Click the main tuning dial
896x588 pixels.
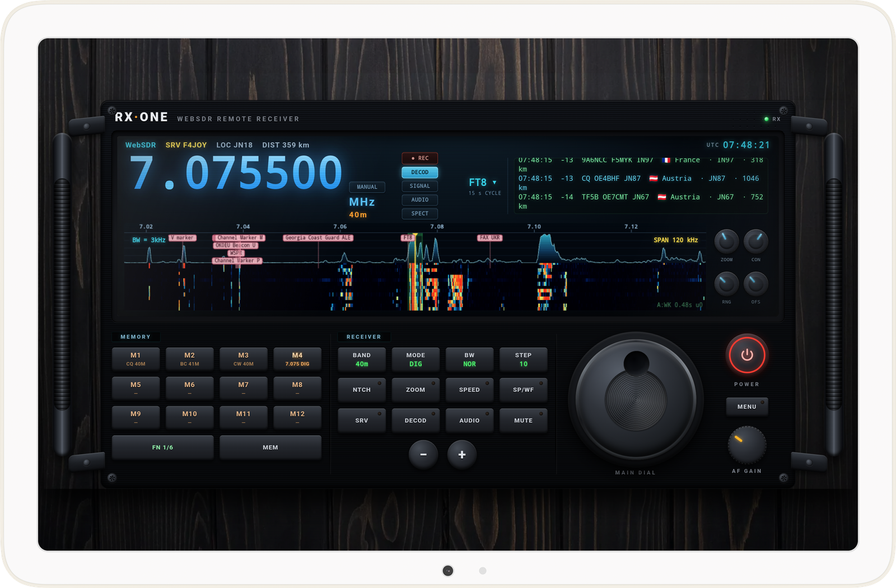point(636,400)
